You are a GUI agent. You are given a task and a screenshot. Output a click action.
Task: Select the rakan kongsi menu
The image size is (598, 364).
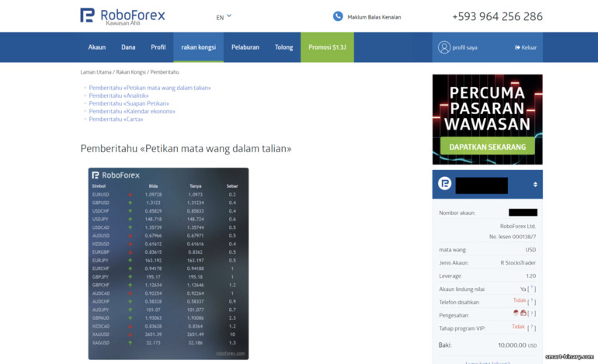[198, 47]
